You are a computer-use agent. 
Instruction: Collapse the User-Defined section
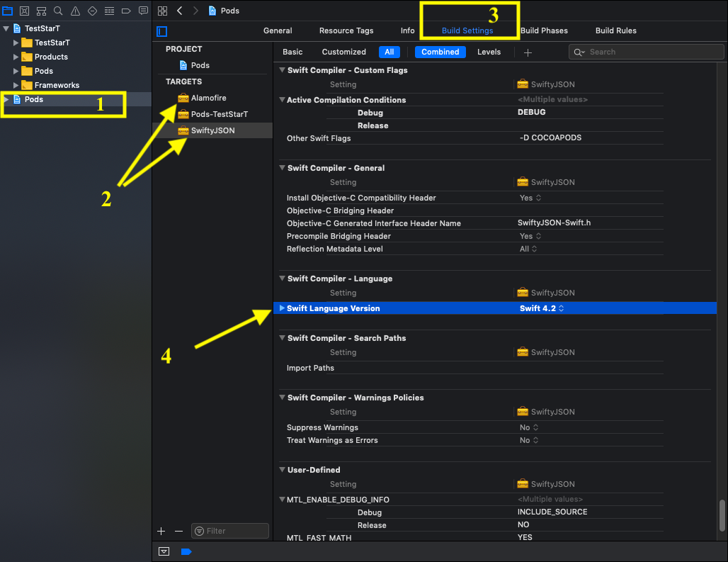[x=282, y=470]
